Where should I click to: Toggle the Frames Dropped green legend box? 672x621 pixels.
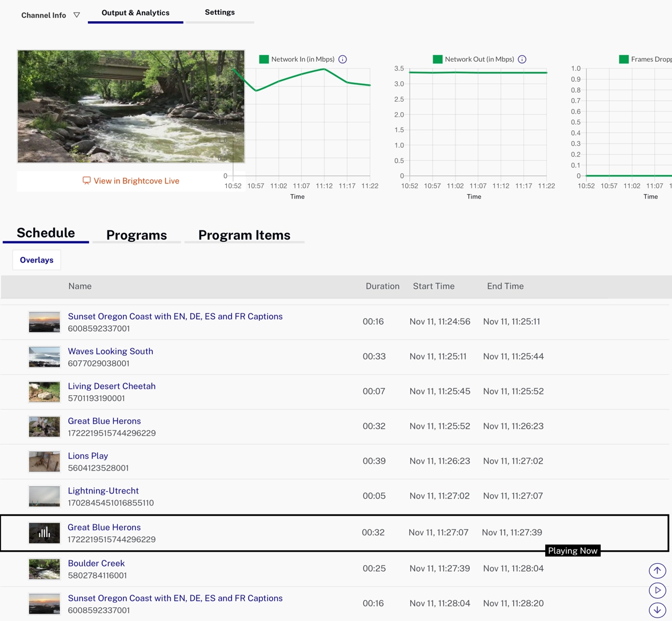(x=624, y=59)
